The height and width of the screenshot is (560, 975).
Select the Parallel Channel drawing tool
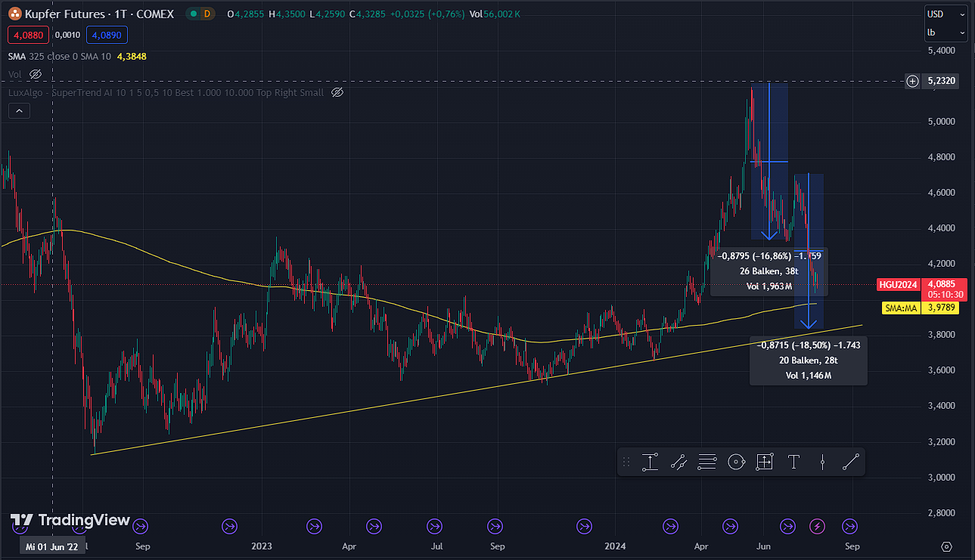678,462
